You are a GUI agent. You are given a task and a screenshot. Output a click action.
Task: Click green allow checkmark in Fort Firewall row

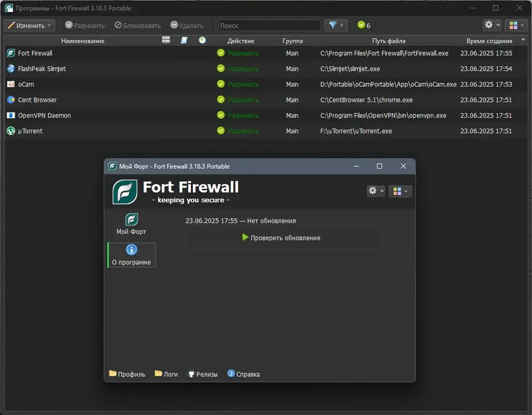(221, 53)
